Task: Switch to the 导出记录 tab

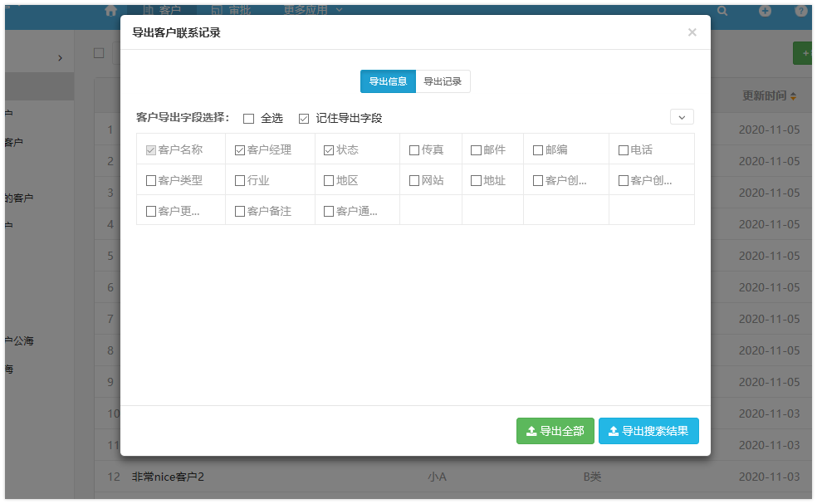Action: [x=443, y=81]
